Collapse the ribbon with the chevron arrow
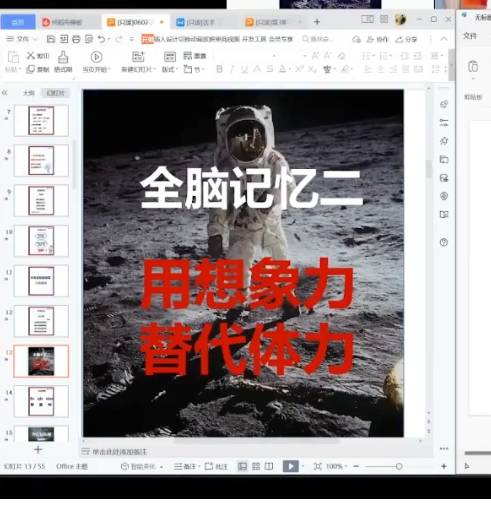The width and height of the screenshot is (491, 514). pos(444,39)
